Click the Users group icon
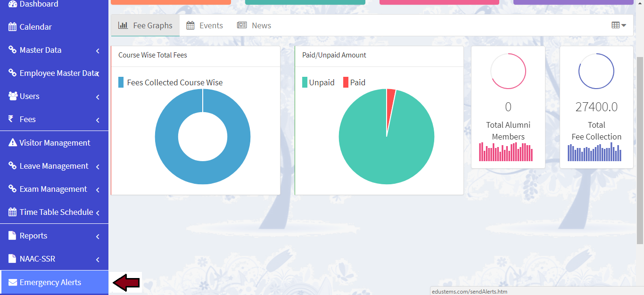The height and width of the screenshot is (295, 644). (13, 96)
